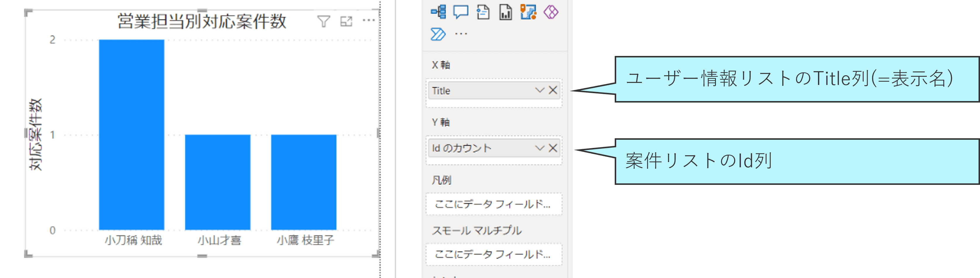Click the スモール マルチプル empty field well
980x278 pixels.
click(x=493, y=254)
